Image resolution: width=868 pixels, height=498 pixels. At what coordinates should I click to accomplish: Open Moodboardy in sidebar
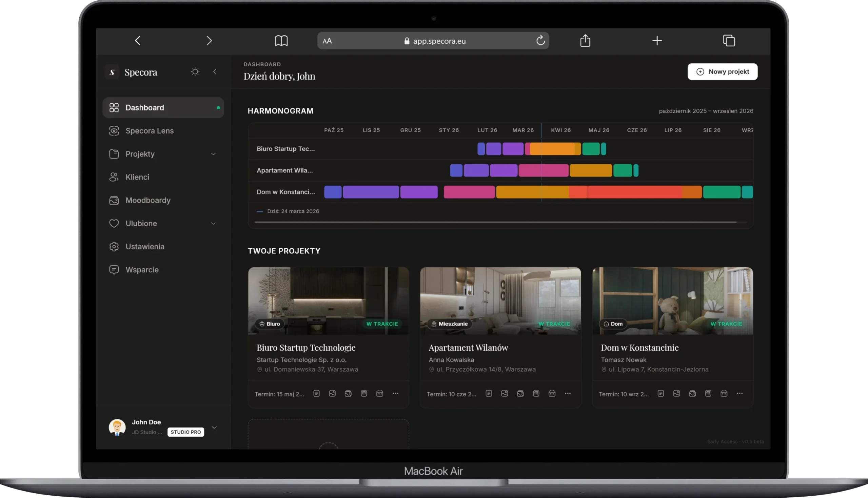(163, 201)
